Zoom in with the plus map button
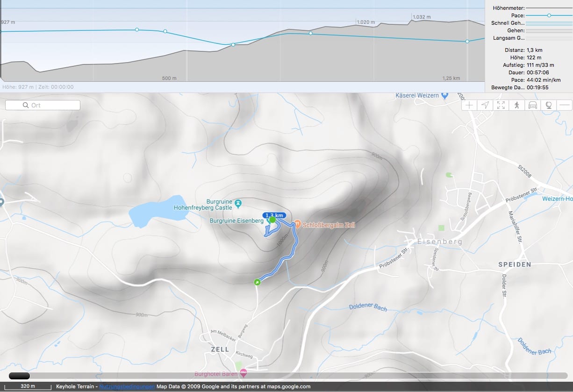The image size is (573, 392). (470, 105)
